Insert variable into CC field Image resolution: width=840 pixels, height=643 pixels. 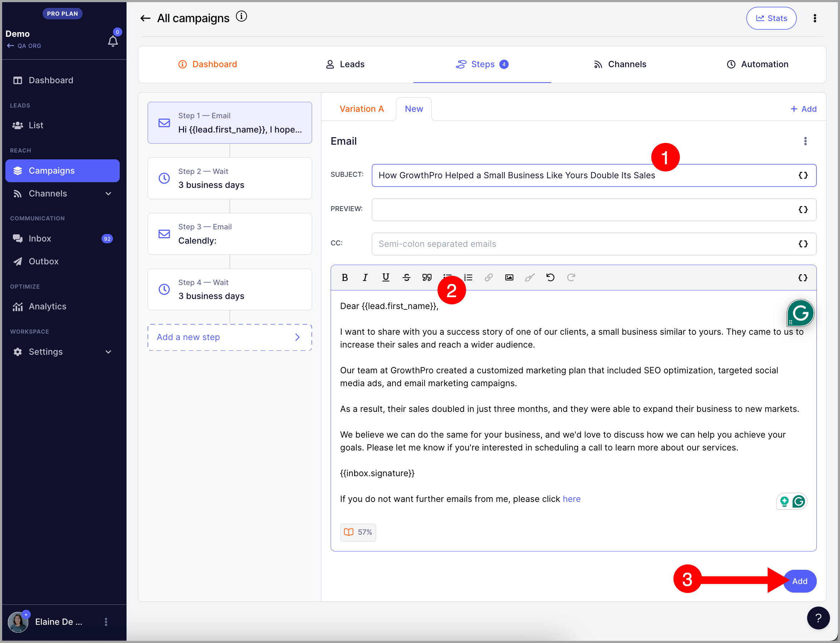point(803,244)
